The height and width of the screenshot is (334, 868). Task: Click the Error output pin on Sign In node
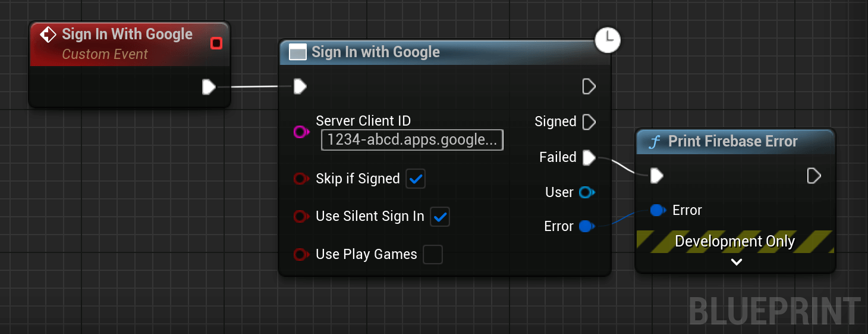tap(587, 226)
